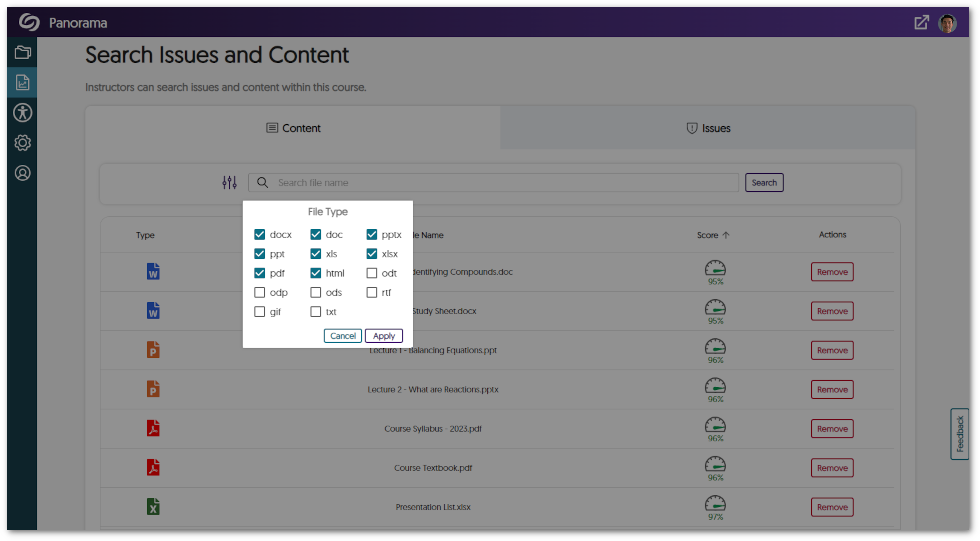980x541 pixels.
Task: Uncheck the ppt file type
Action: click(259, 254)
